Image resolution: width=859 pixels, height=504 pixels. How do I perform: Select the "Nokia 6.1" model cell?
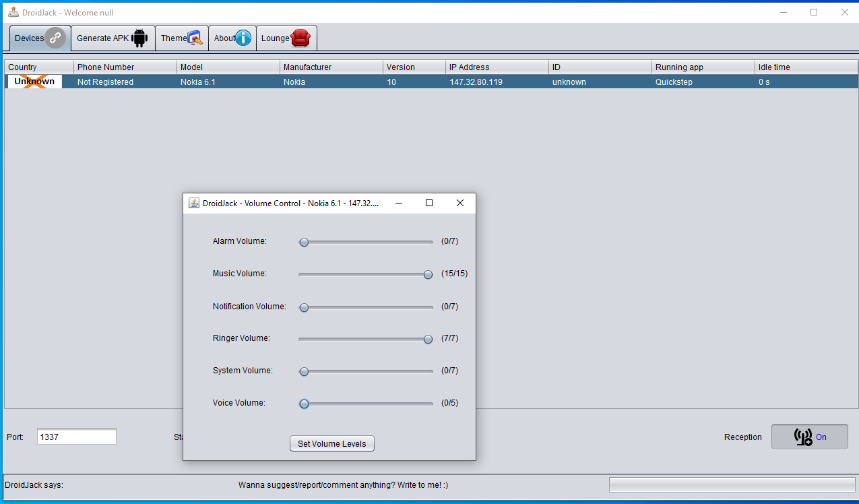228,82
